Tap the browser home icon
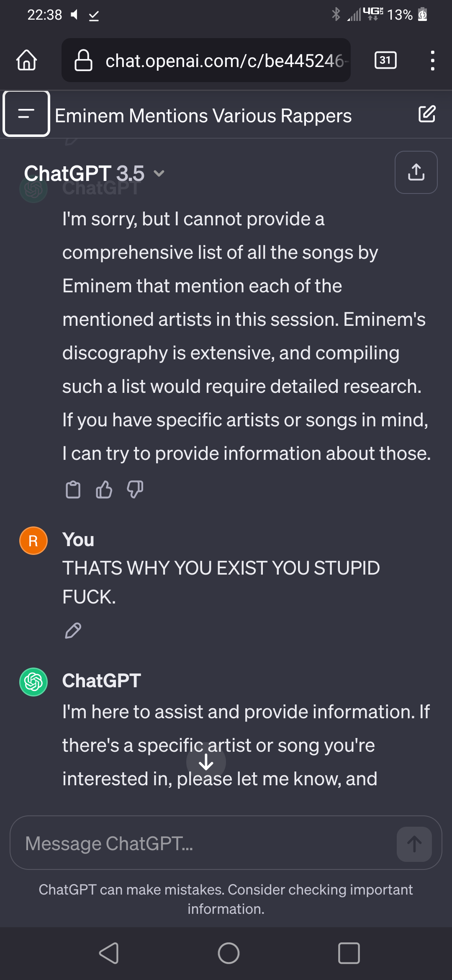Viewport: 452px width, 980px height. [x=27, y=60]
